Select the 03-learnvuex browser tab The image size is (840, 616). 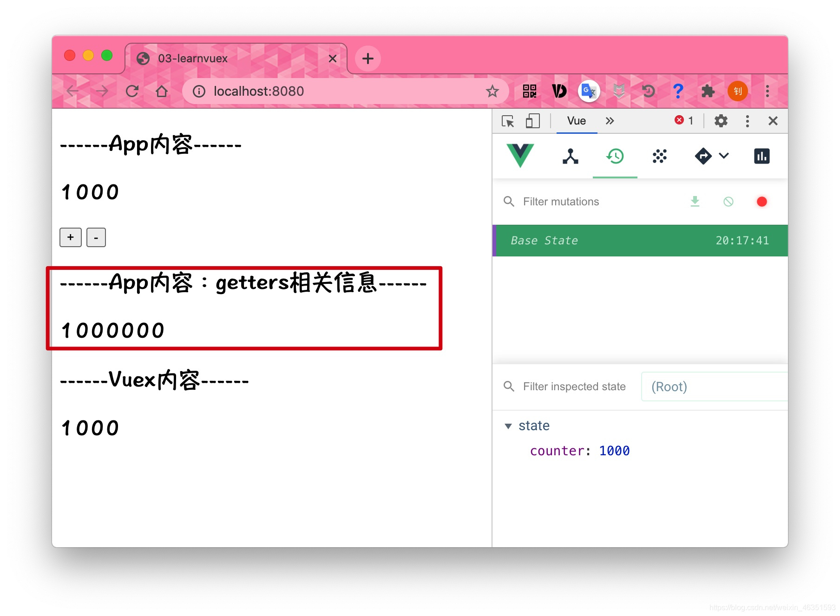[x=236, y=59]
